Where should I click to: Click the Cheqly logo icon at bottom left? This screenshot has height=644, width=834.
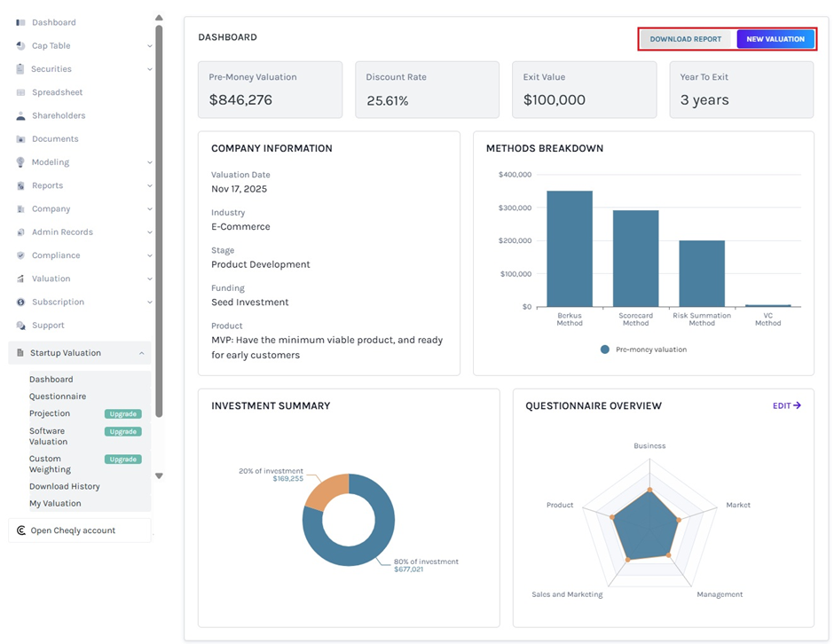point(20,530)
